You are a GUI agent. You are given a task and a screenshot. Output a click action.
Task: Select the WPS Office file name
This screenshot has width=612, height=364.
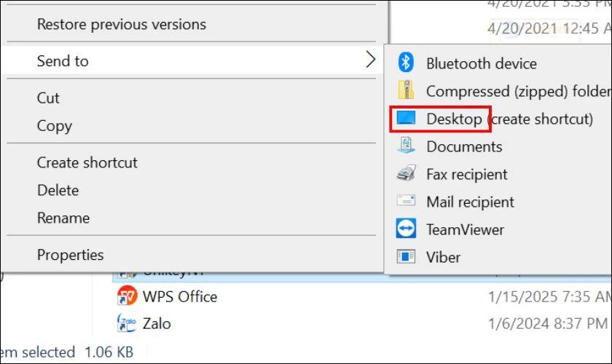coord(180,296)
